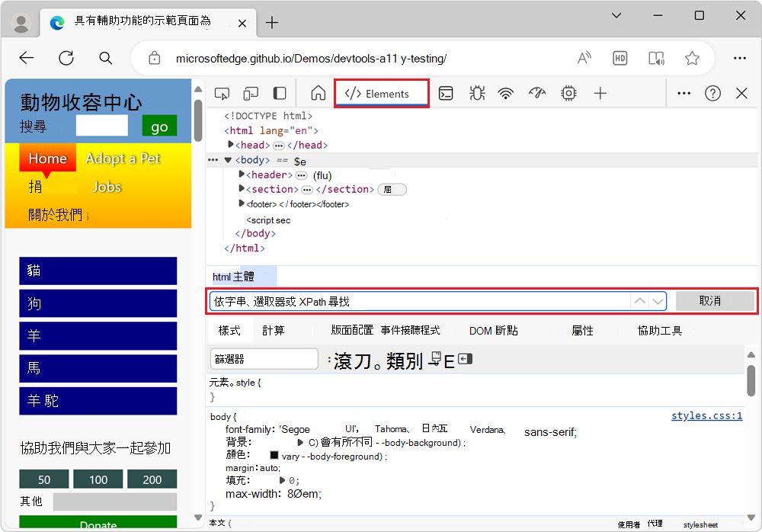Toggle the device emulation icon
This screenshot has width=762, height=532.
click(x=251, y=92)
